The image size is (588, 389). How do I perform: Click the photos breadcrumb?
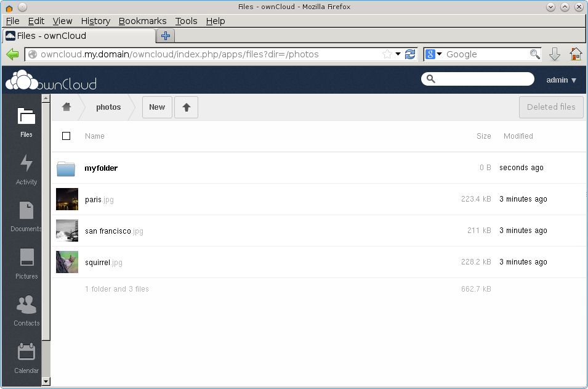108,107
